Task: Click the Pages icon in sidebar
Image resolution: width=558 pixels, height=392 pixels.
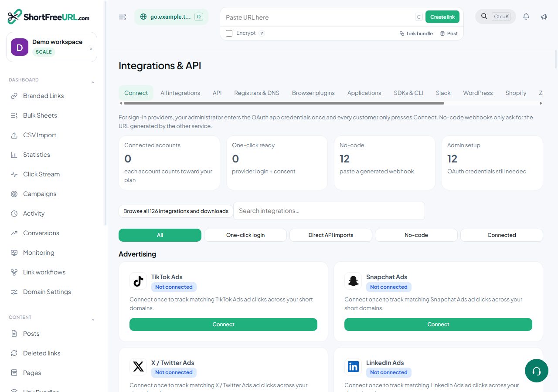Action: (x=14, y=373)
